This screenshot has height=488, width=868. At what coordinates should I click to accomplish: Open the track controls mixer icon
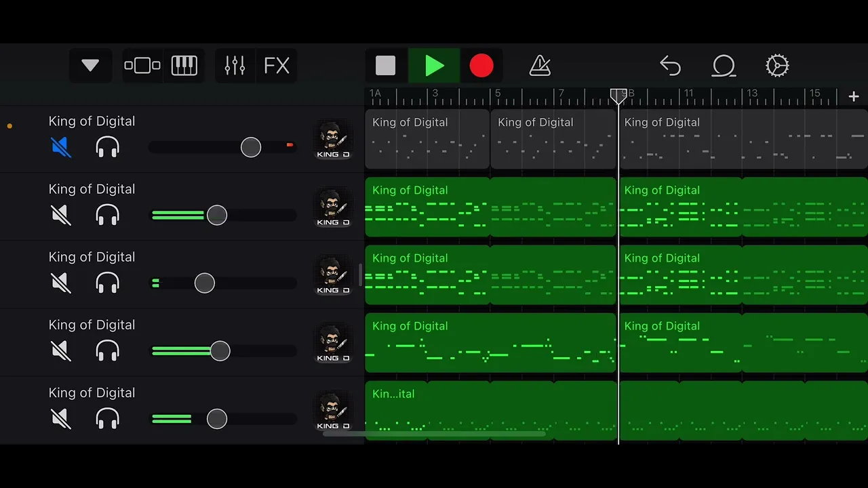(235, 66)
